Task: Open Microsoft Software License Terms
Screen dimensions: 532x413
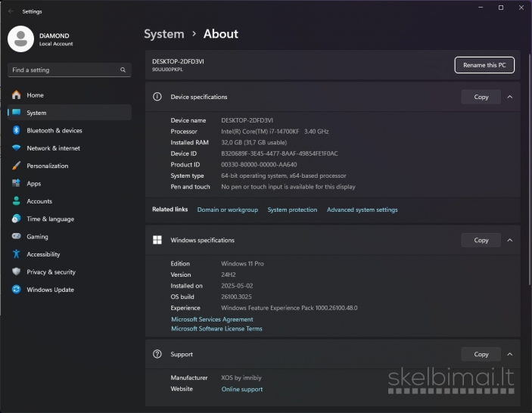Action: click(x=216, y=328)
